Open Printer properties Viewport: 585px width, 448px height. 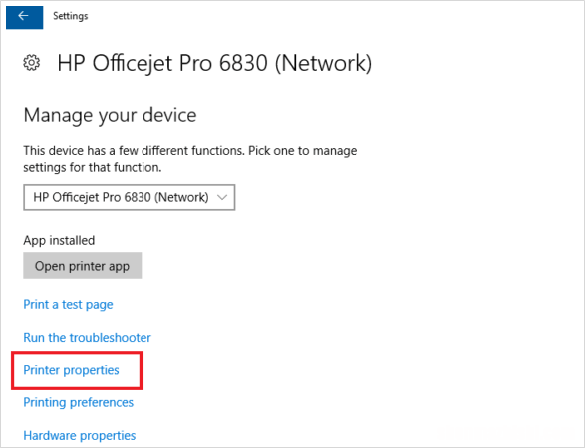click(x=71, y=370)
